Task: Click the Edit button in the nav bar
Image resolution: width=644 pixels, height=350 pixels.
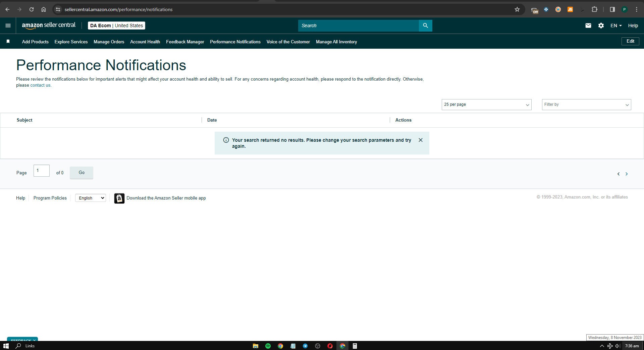Action: pos(630,41)
